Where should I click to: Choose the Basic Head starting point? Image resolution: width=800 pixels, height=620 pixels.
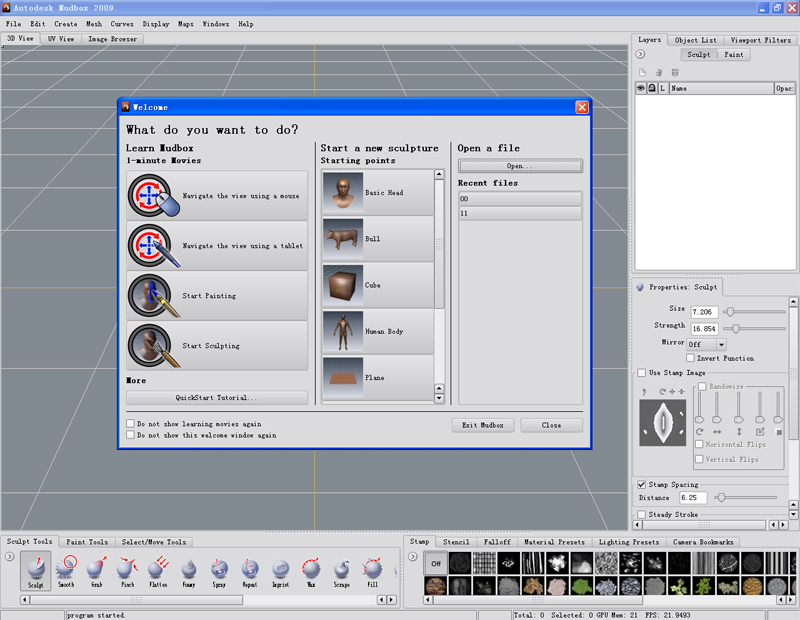click(378, 192)
